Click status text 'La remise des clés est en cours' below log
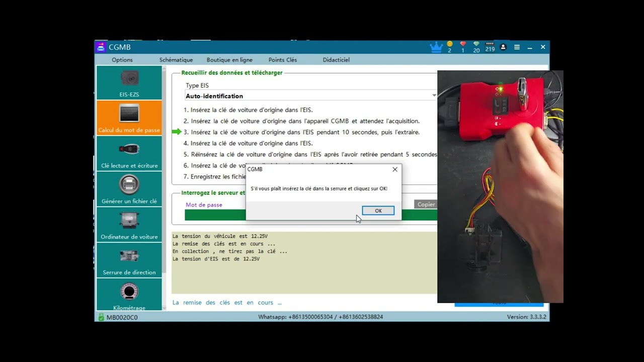644x362 pixels. point(227,303)
